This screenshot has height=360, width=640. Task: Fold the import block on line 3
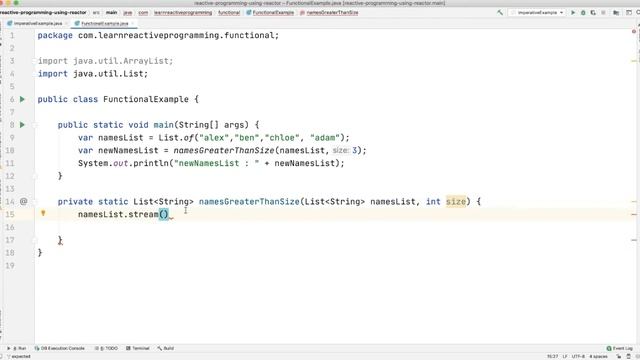(35, 61)
